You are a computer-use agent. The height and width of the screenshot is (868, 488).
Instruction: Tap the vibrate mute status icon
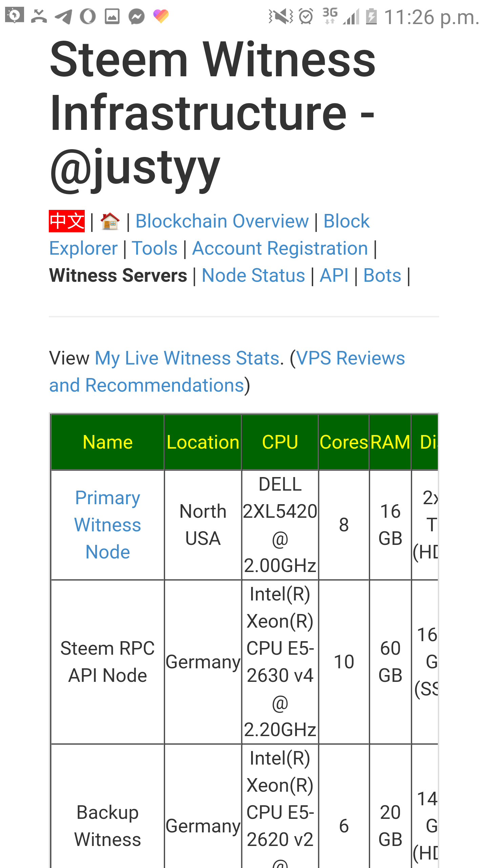pyautogui.click(x=281, y=16)
